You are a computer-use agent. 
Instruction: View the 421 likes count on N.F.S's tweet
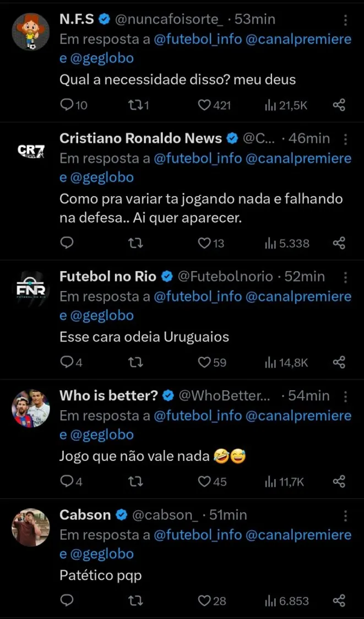(x=220, y=105)
